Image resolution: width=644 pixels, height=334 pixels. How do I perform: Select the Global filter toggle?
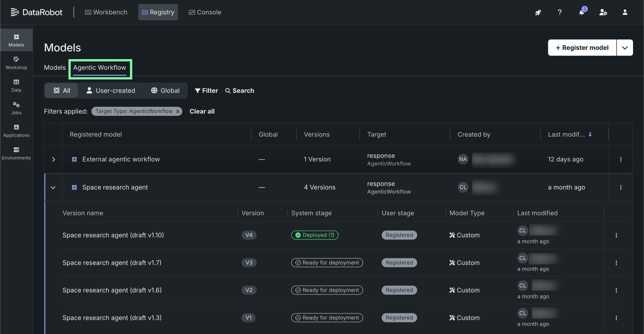click(165, 91)
